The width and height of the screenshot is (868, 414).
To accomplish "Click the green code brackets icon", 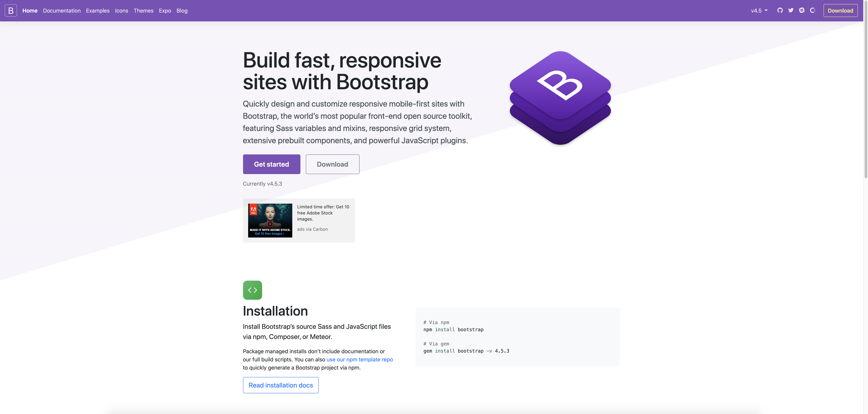I will click(252, 290).
